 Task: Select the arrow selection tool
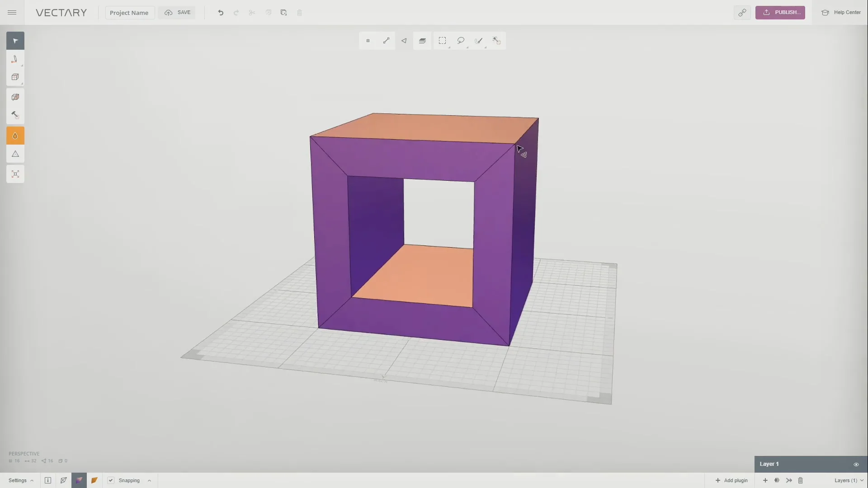click(15, 40)
